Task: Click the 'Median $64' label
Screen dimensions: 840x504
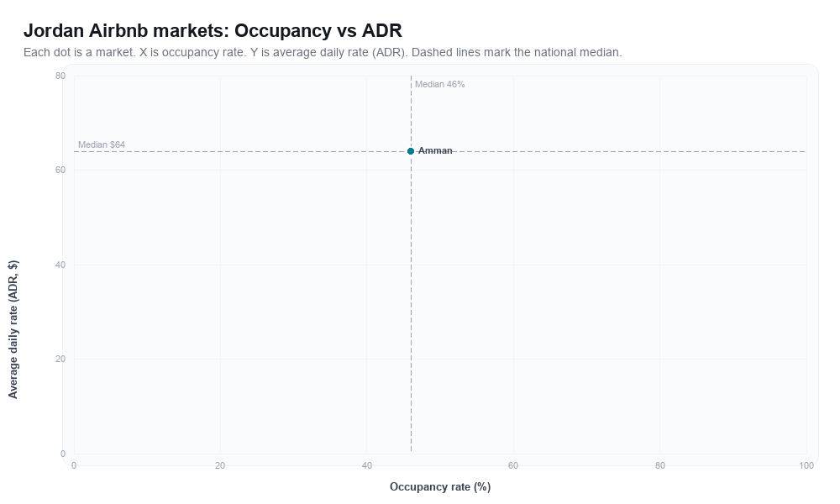Action: click(x=102, y=144)
